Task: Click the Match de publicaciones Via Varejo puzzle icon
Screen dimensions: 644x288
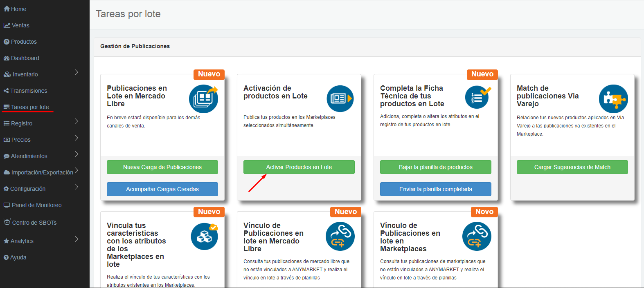Action: tap(613, 99)
